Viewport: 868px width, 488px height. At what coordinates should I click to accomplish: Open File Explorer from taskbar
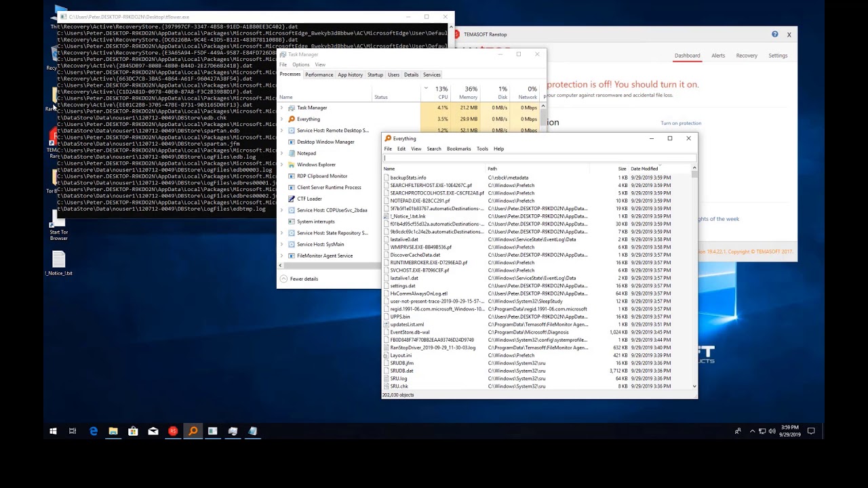tap(113, 431)
